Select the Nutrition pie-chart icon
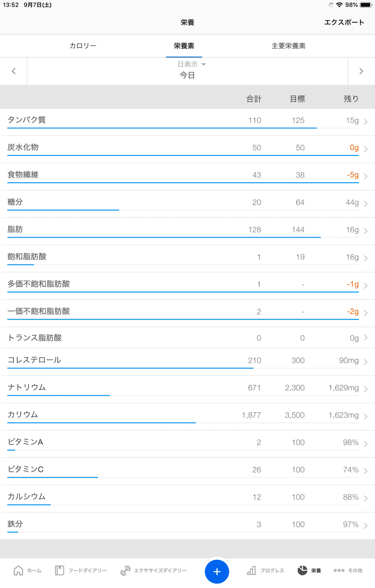This screenshot has height=588, width=375. click(x=302, y=570)
